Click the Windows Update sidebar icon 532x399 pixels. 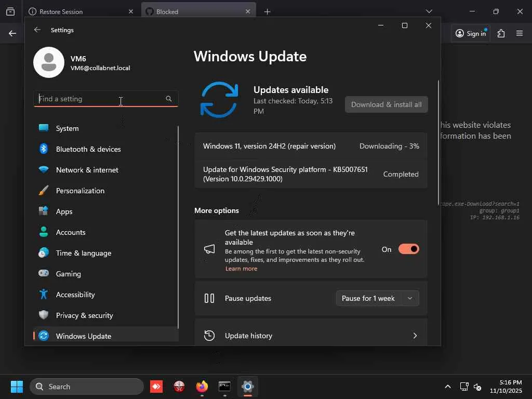[44, 336]
